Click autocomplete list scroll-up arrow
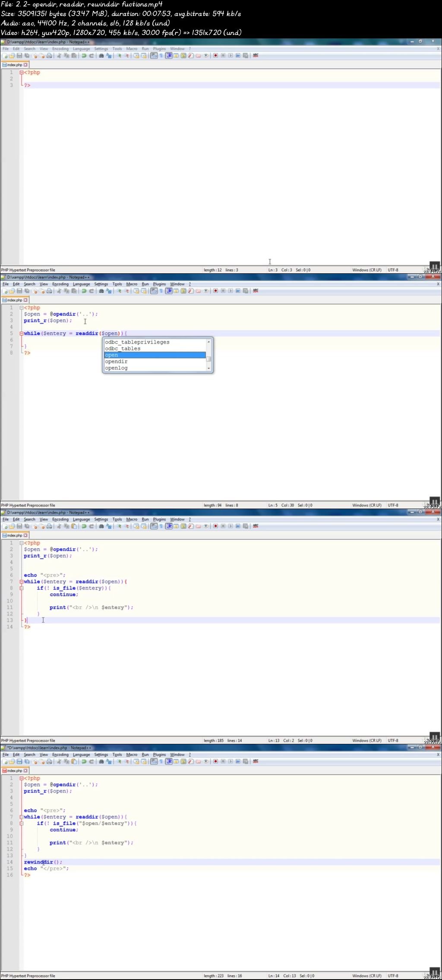The image size is (442, 980). click(209, 342)
